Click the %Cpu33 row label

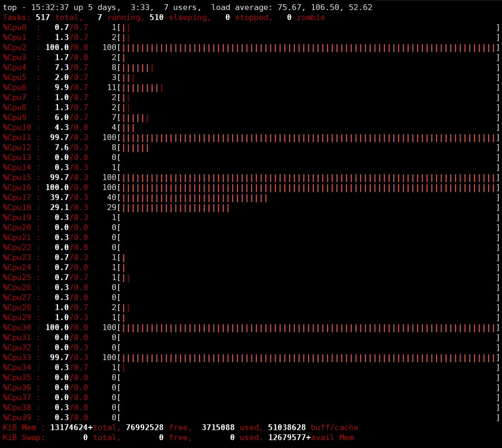click(17, 357)
